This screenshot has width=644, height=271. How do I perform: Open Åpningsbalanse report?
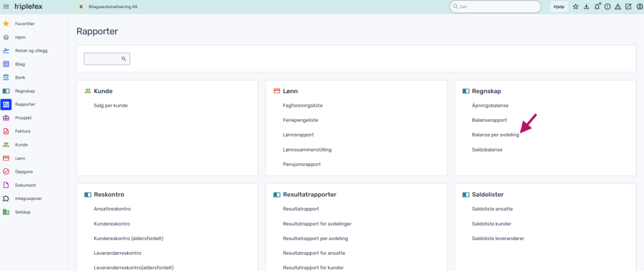(x=491, y=106)
